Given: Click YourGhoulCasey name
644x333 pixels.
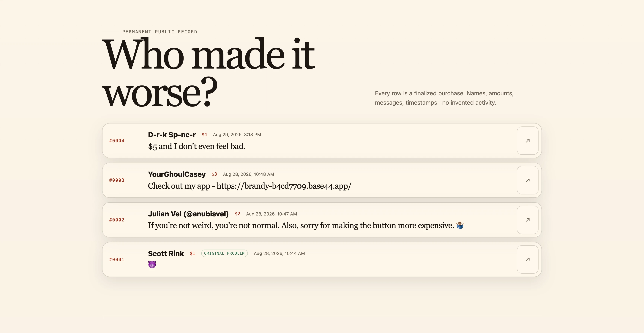Looking at the screenshot, I should (x=177, y=174).
